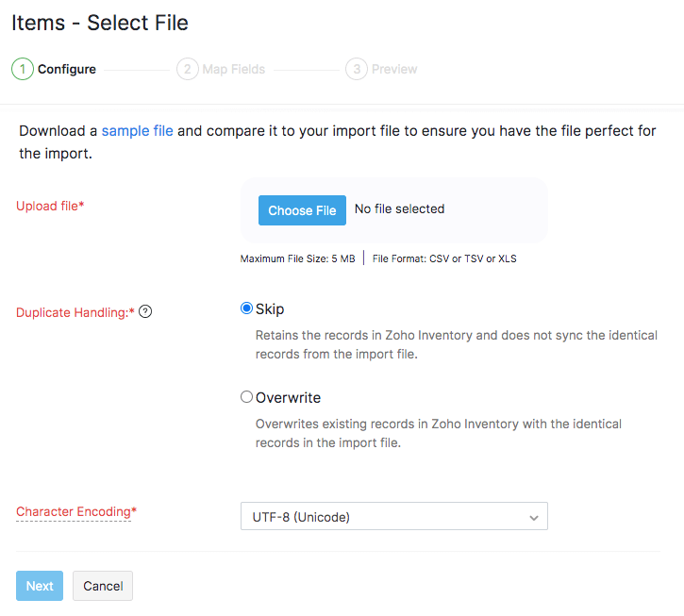Select the Overwrite radio button
Viewport: 684px width, 616px height.
point(247,397)
